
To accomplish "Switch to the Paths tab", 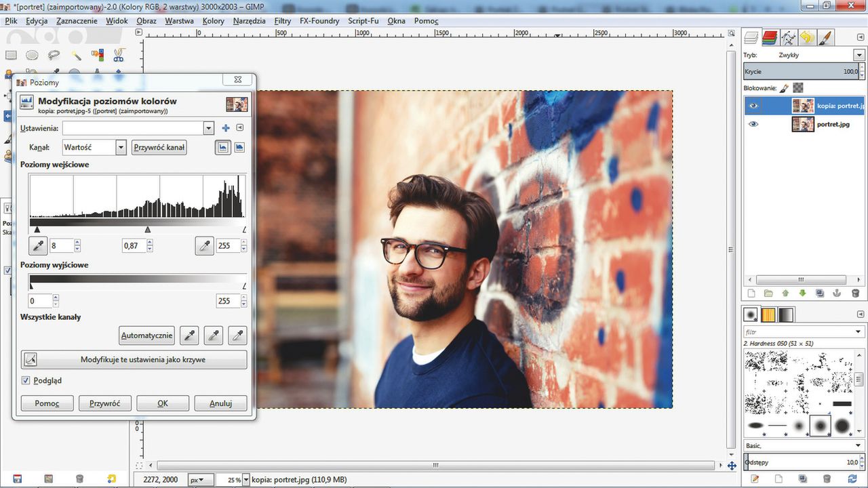I will coord(788,37).
